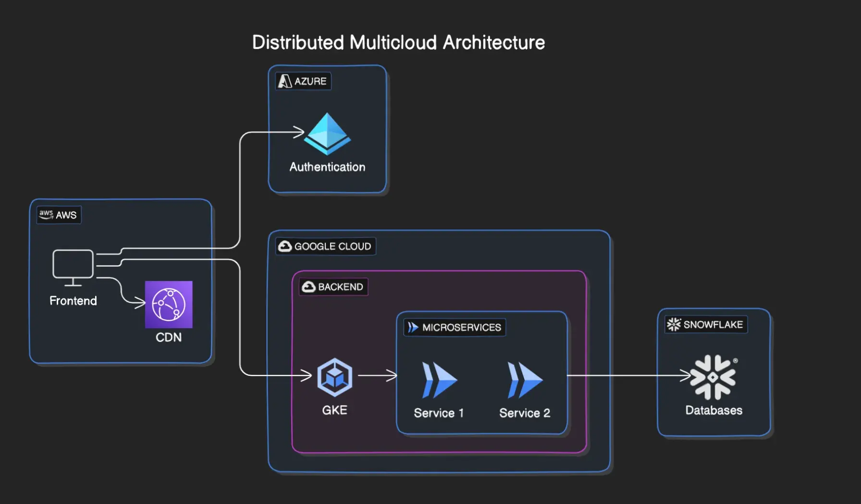Image resolution: width=861 pixels, height=504 pixels.
Task: Click the purple CDN icon
Action: pos(169,305)
